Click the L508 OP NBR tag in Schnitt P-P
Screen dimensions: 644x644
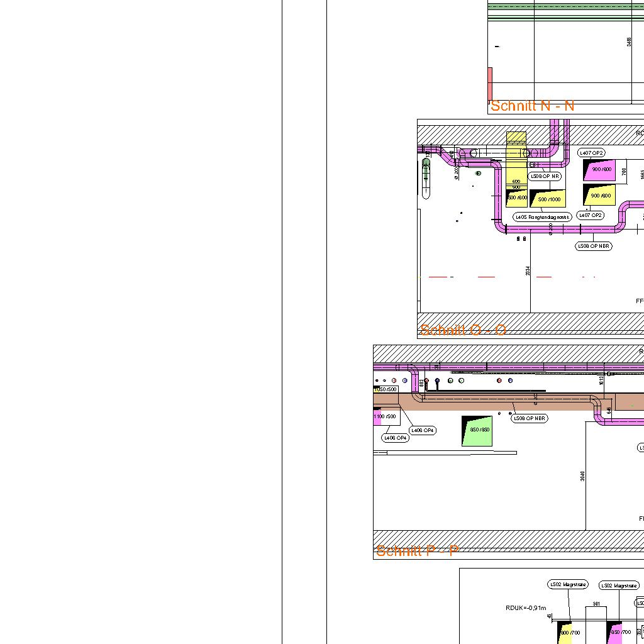530,418
